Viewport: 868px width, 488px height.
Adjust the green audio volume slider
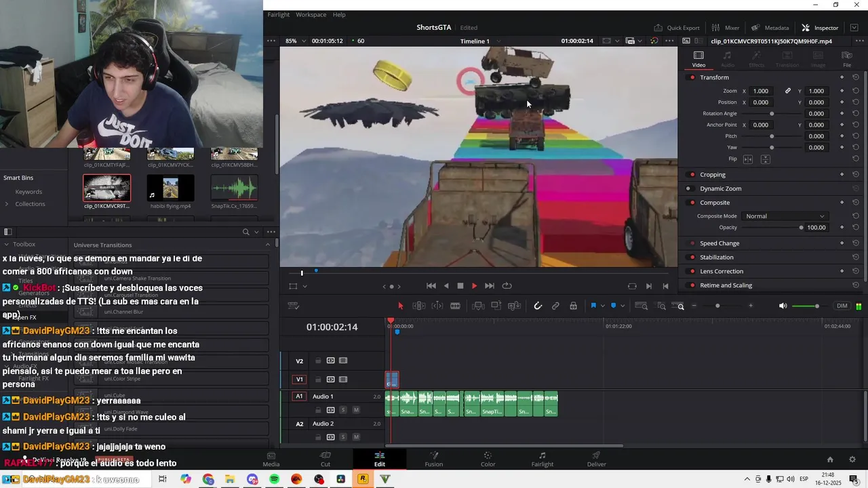coord(806,306)
